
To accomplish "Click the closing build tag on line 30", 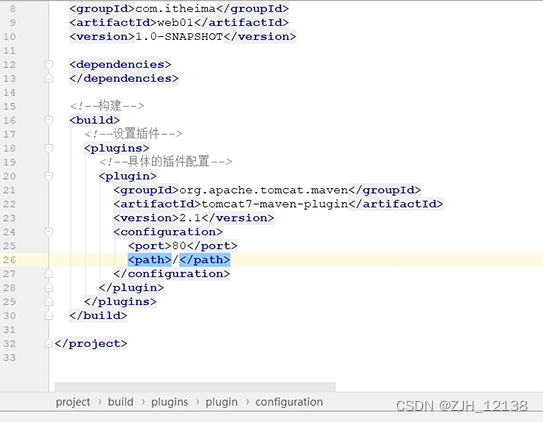I will [x=98, y=315].
